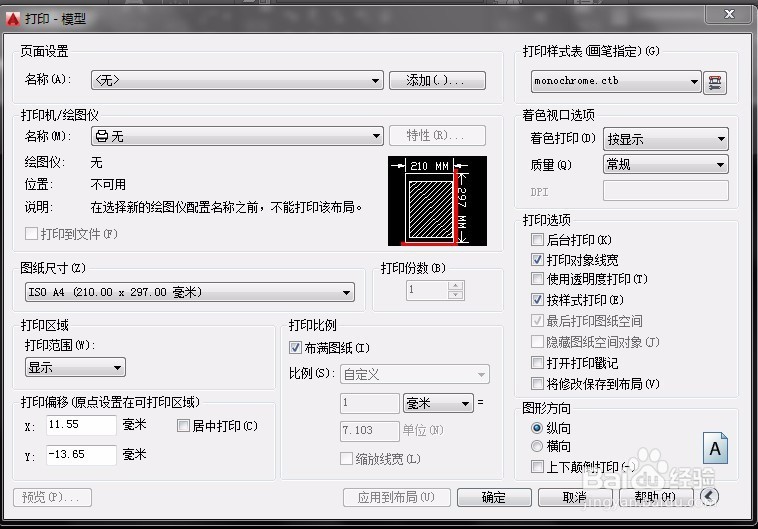Screen dimensions: 758x529
Task: Increase the 打印份数 stepper
Action: pos(456,285)
